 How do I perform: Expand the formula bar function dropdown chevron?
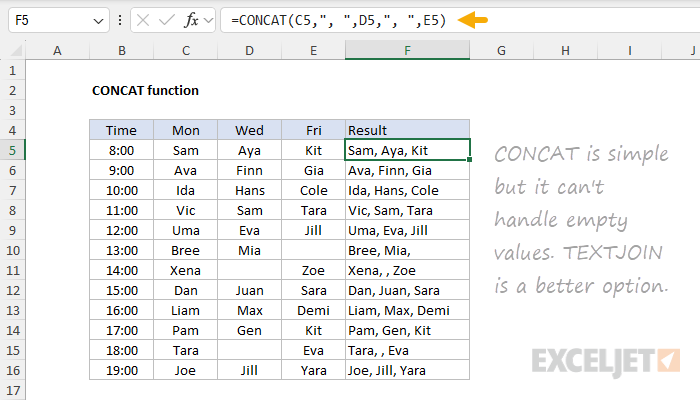click(x=208, y=20)
